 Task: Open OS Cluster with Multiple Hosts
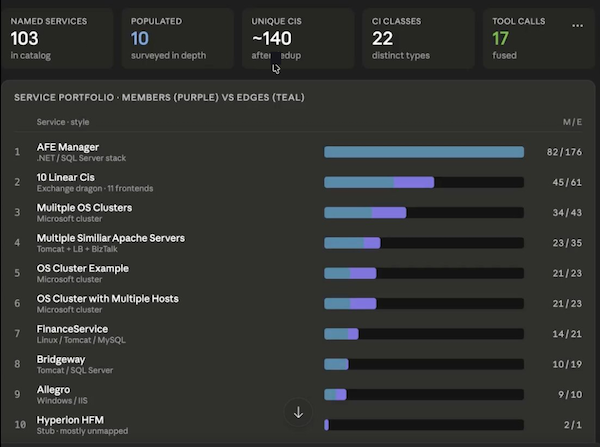[298, 303]
